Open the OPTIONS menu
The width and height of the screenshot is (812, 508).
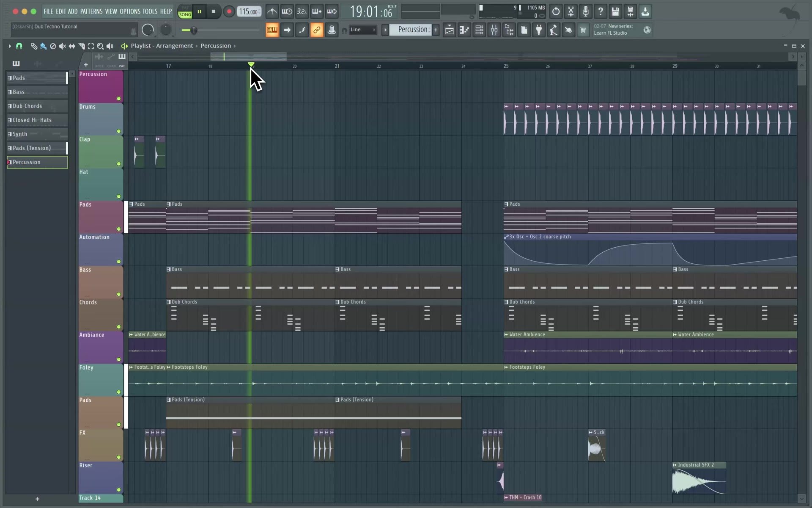[130, 11]
